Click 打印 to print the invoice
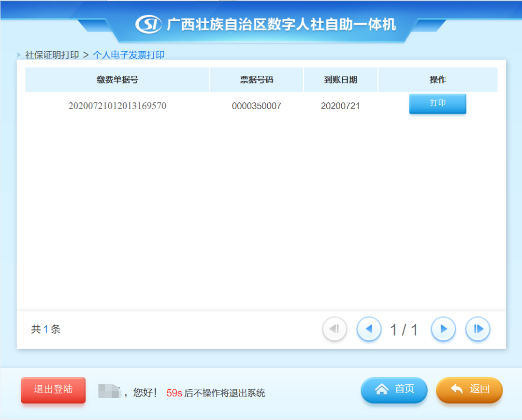This screenshot has width=522, height=420. coord(437,104)
